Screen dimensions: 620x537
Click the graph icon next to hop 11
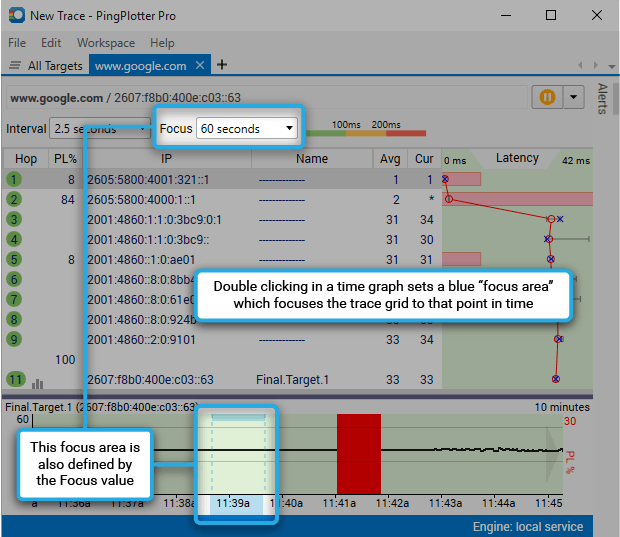click(x=38, y=381)
